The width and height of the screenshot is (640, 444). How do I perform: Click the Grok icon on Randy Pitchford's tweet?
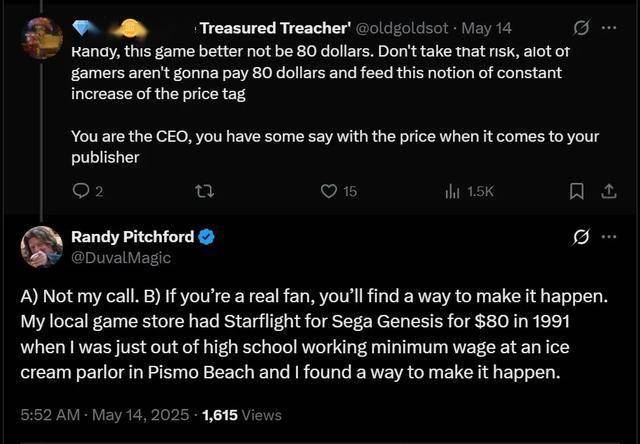581,237
